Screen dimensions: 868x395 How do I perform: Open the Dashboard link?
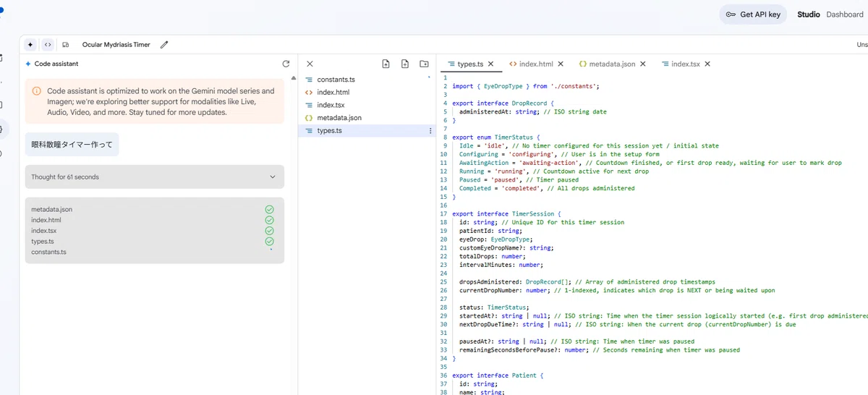pos(845,14)
